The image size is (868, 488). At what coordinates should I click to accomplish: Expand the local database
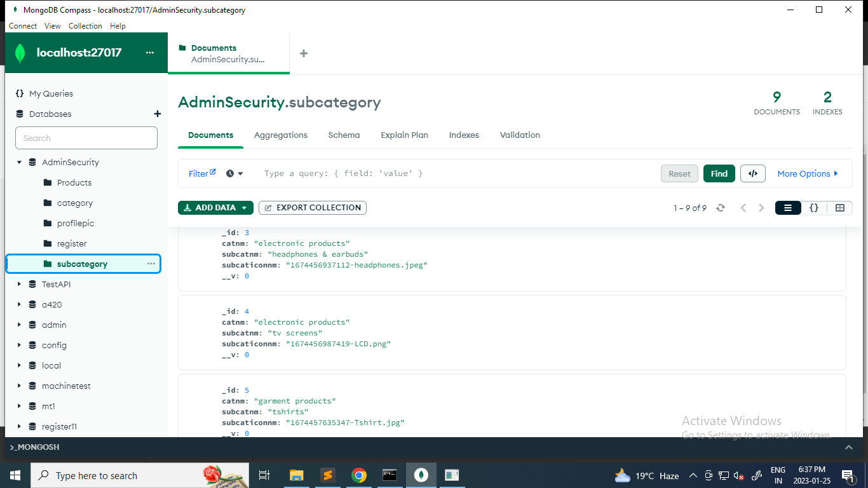pos(19,365)
